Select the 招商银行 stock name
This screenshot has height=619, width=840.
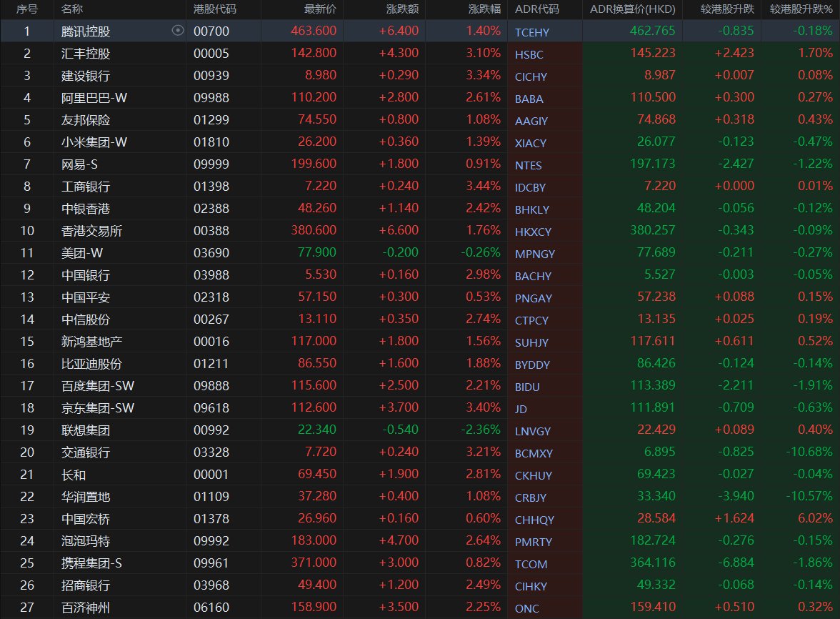coord(86,585)
